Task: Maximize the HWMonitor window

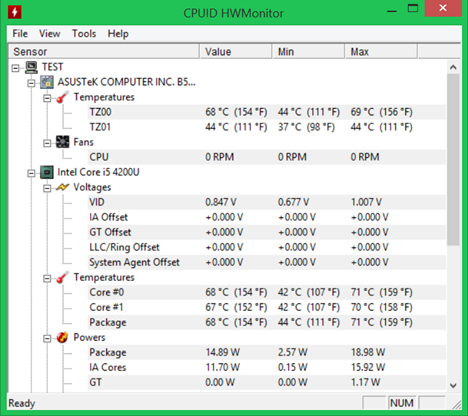Action: [x=413, y=9]
